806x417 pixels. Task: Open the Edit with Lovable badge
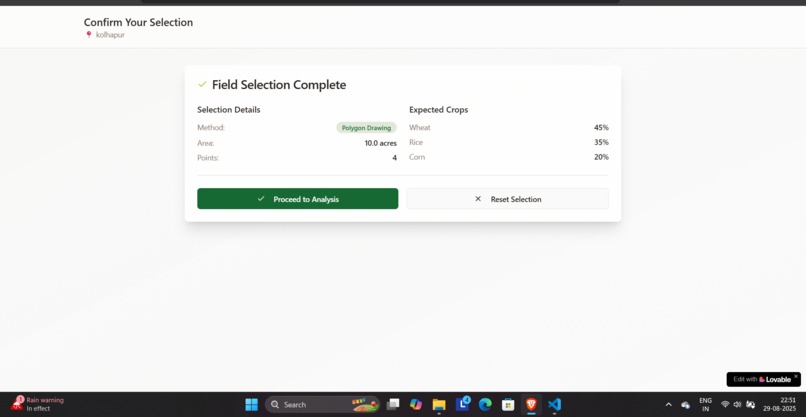[x=762, y=379]
